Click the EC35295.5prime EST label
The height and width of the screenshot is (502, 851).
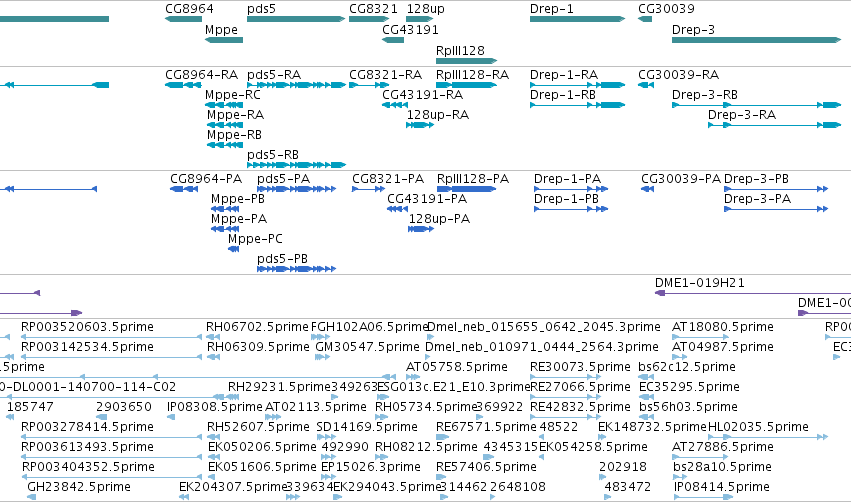689,387
